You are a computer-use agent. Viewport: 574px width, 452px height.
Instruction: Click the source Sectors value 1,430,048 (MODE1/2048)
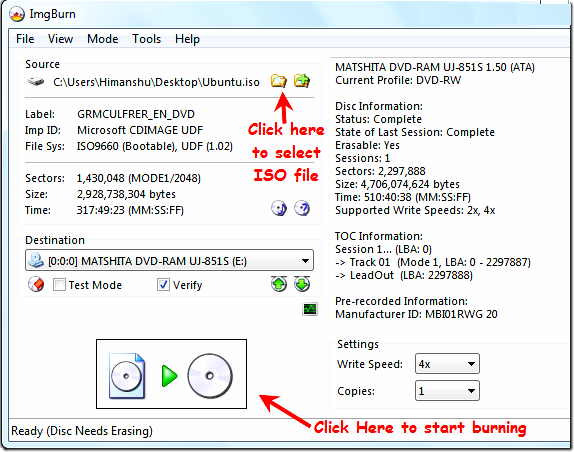click(x=138, y=178)
